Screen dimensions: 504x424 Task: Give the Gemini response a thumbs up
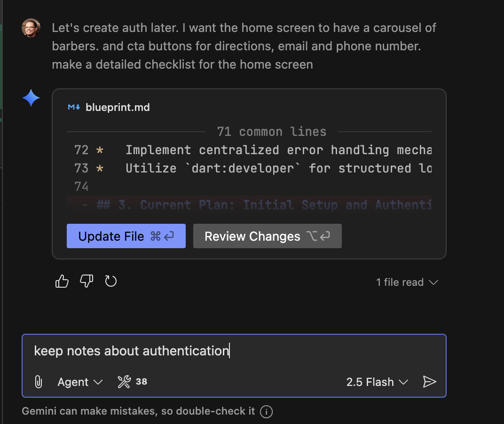click(x=62, y=281)
